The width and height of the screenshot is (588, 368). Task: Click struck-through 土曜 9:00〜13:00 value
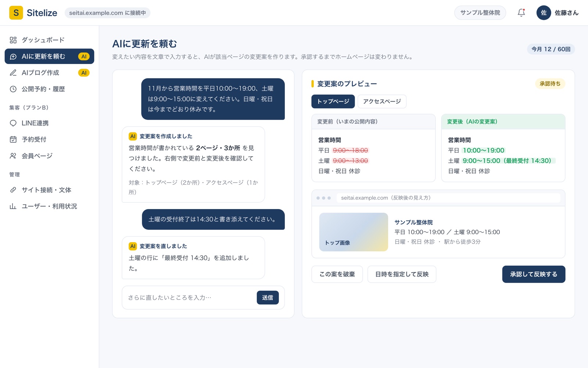click(350, 161)
